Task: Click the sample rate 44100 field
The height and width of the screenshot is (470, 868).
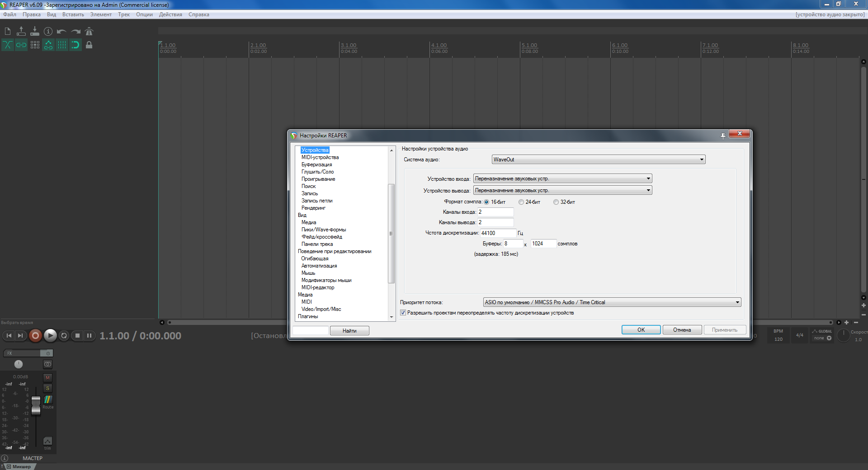Action: tap(498, 233)
